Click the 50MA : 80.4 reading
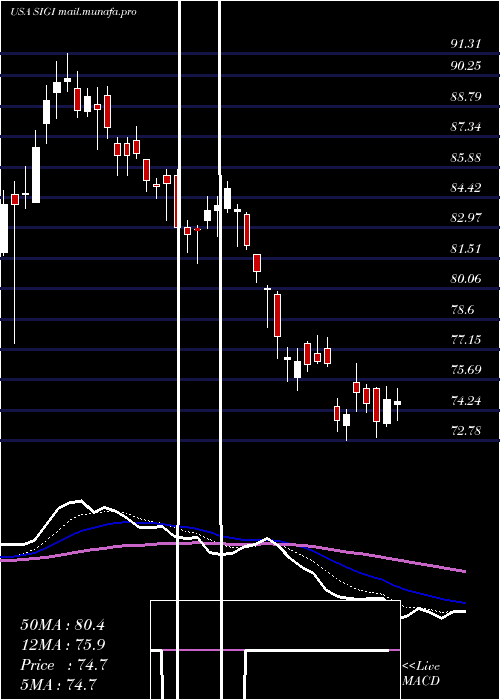This screenshot has height=700, width=500. [62, 625]
